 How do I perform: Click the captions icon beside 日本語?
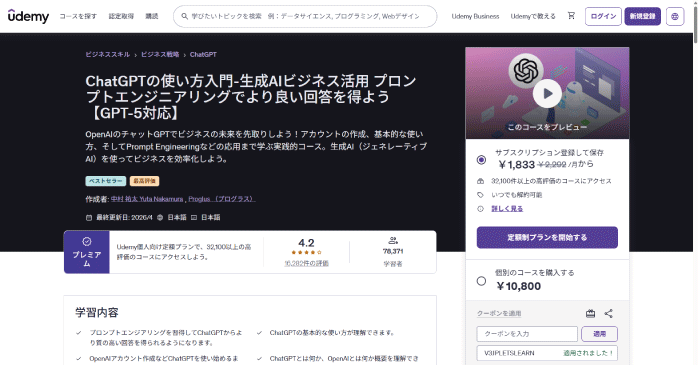tap(194, 218)
